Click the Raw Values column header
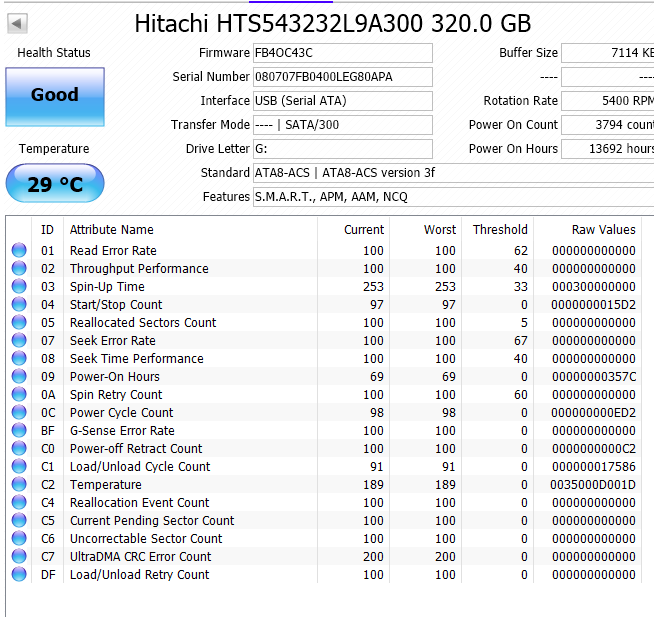The image size is (654, 617). [588, 230]
